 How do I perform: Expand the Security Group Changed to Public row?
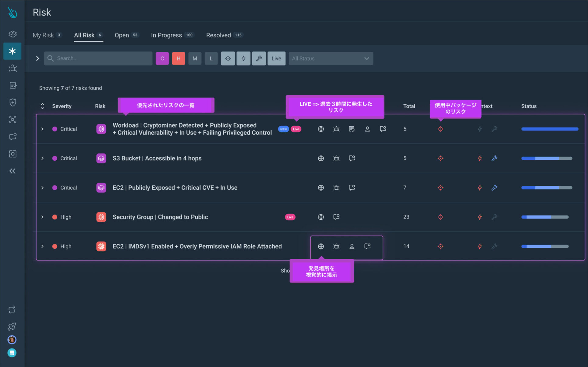pyautogui.click(x=42, y=217)
